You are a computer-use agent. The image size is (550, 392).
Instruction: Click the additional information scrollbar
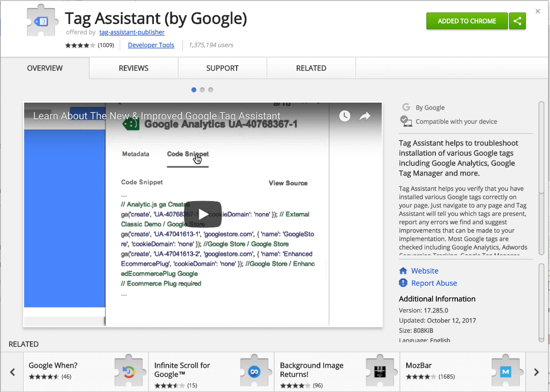tap(541, 302)
